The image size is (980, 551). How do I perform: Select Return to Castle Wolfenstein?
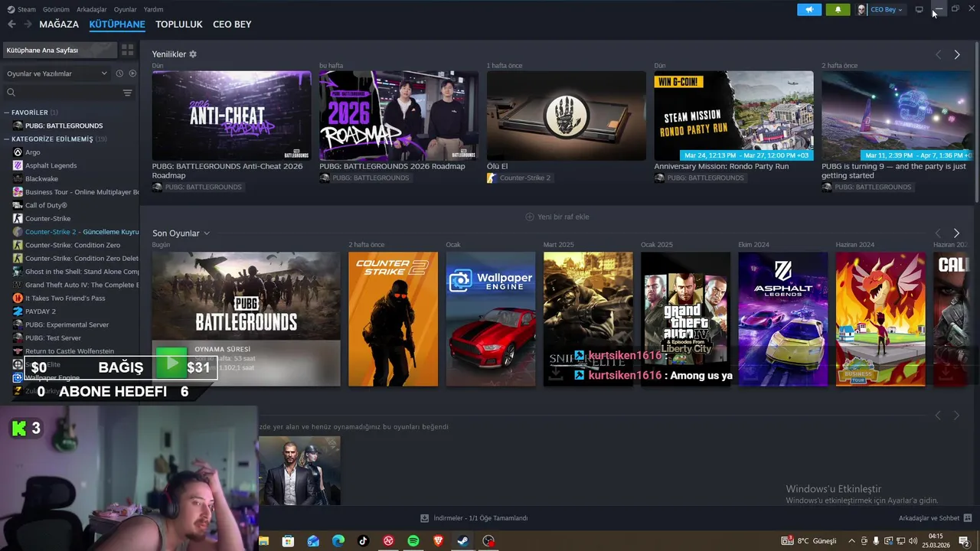pos(70,351)
